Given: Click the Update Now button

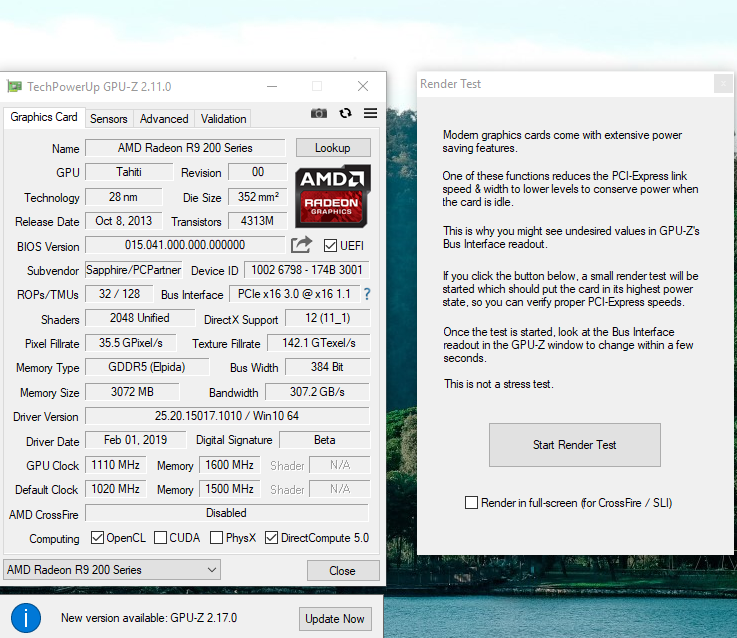Looking at the screenshot, I should pyautogui.click(x=335, y=619).
